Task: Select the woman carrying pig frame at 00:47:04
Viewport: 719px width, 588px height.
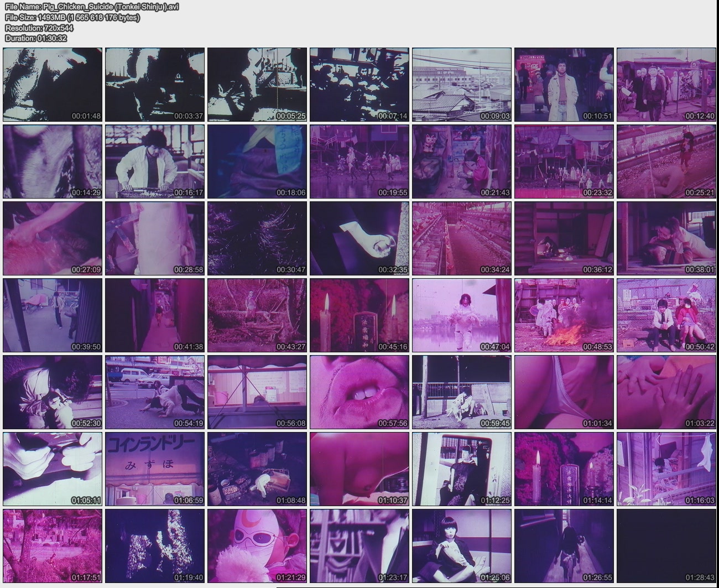Action: coord(462,315)
